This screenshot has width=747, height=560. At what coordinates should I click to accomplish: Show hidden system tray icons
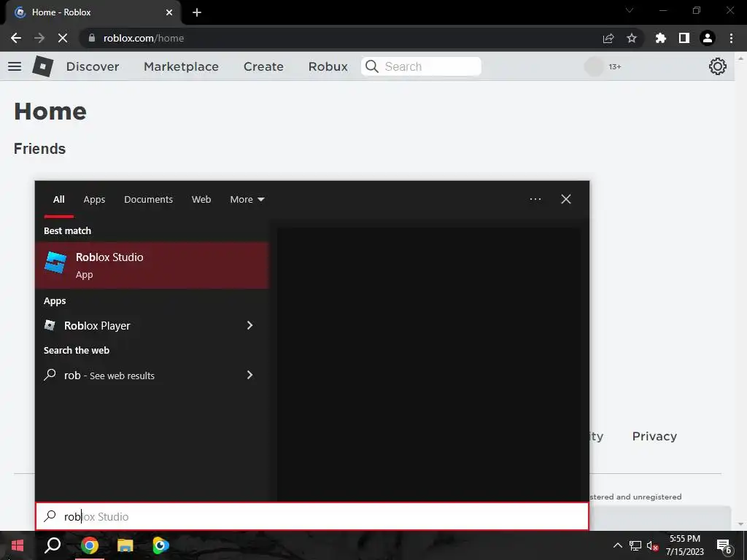(x=617, y=545)
